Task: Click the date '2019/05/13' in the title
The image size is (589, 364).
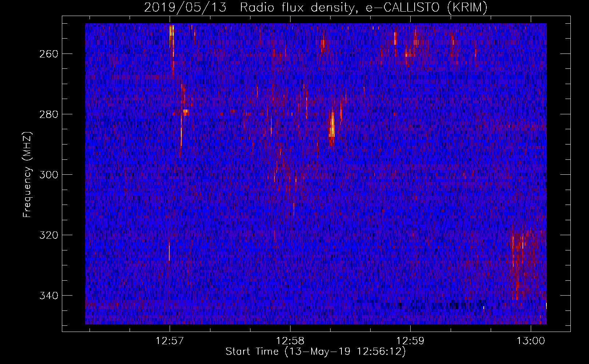Action: point(185,7)
